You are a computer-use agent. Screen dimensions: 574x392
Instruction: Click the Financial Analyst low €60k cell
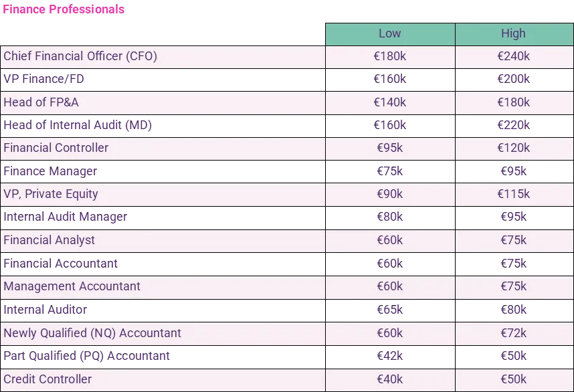(x=389, y=240)
